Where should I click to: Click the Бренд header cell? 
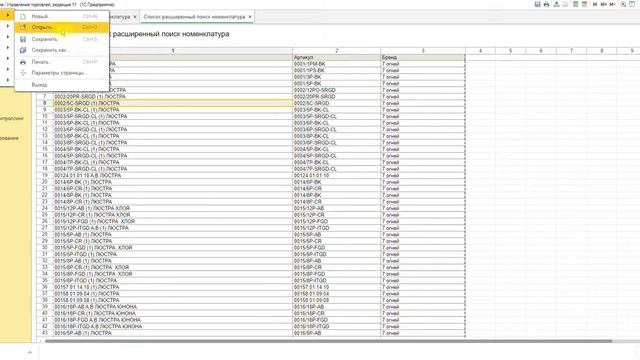[423, 58]
